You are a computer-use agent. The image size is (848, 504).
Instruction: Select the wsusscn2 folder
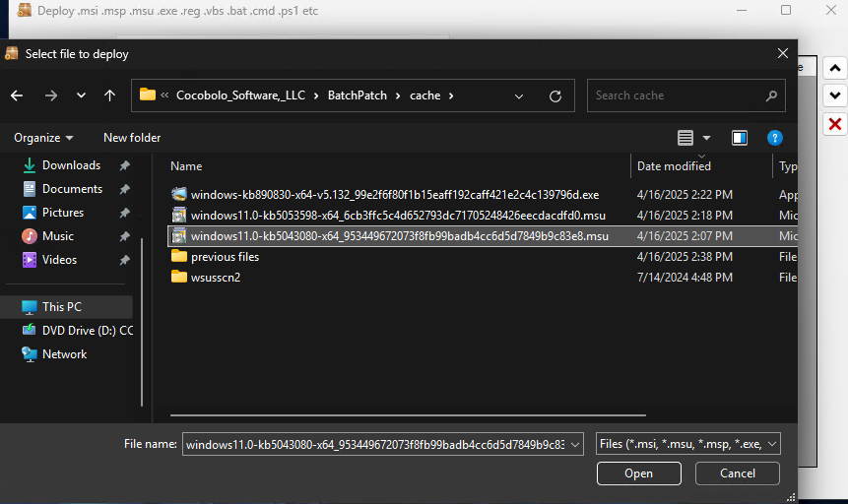216,278
